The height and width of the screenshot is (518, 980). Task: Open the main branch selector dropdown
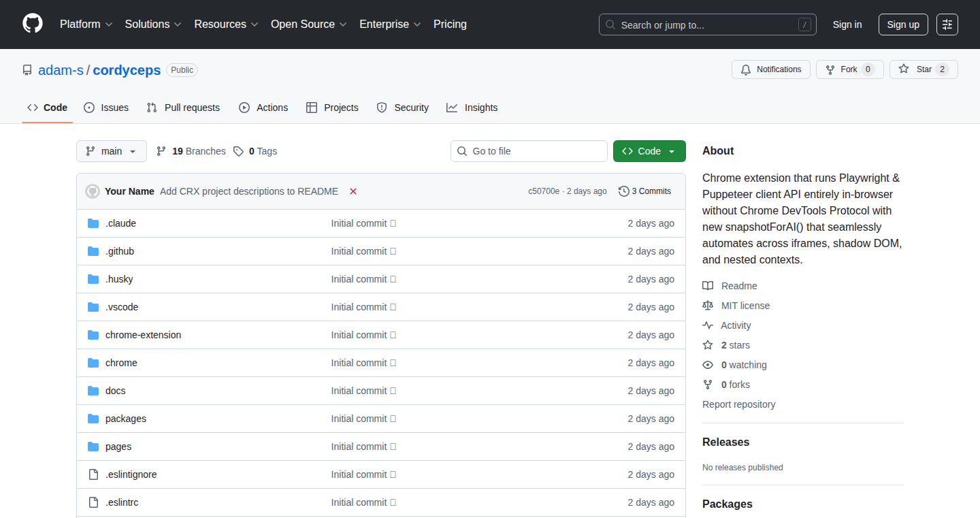click(112, 151)
